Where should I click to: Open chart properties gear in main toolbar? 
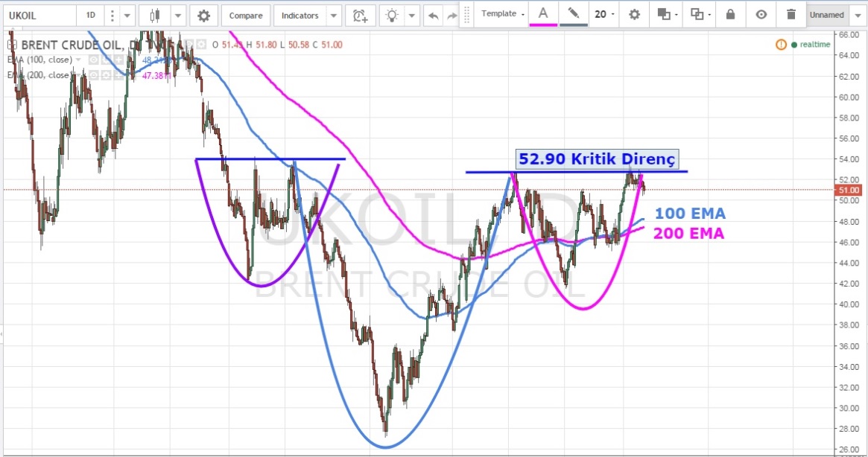(x=203, y=15)
